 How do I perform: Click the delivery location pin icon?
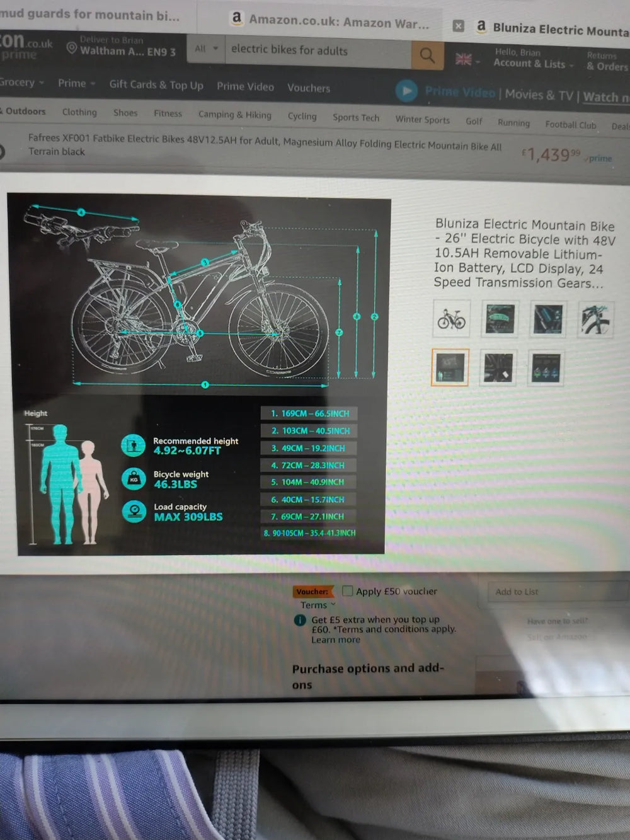coord(72,49)
